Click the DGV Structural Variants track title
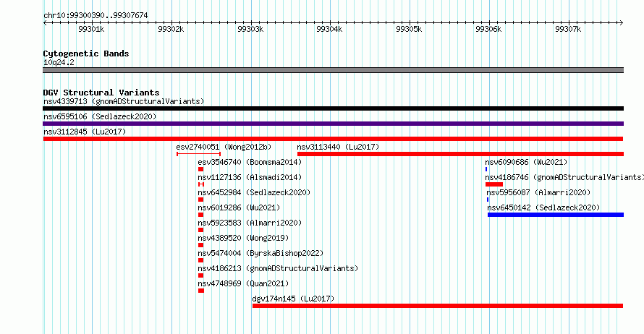644x334 pixels. point(101,93)
